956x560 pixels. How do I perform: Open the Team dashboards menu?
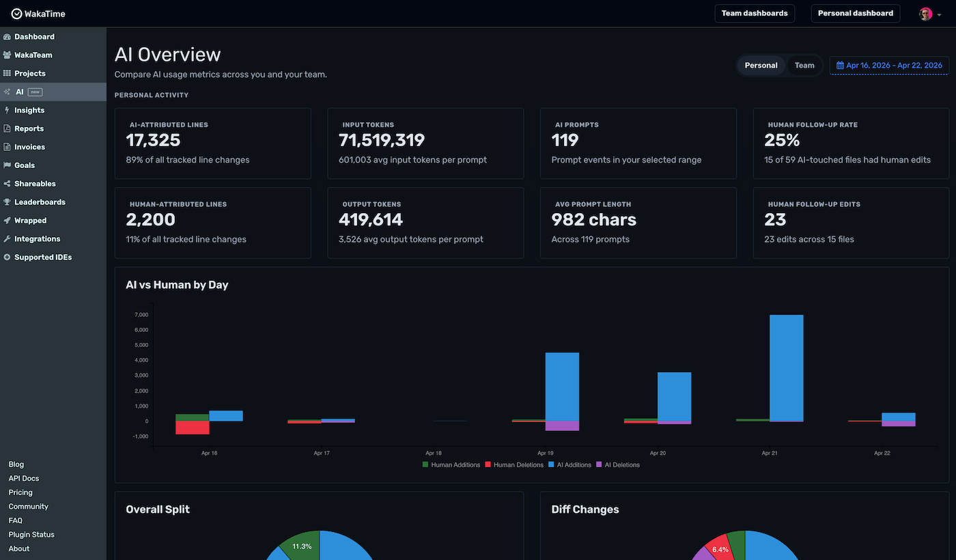[x=754, y=14]
